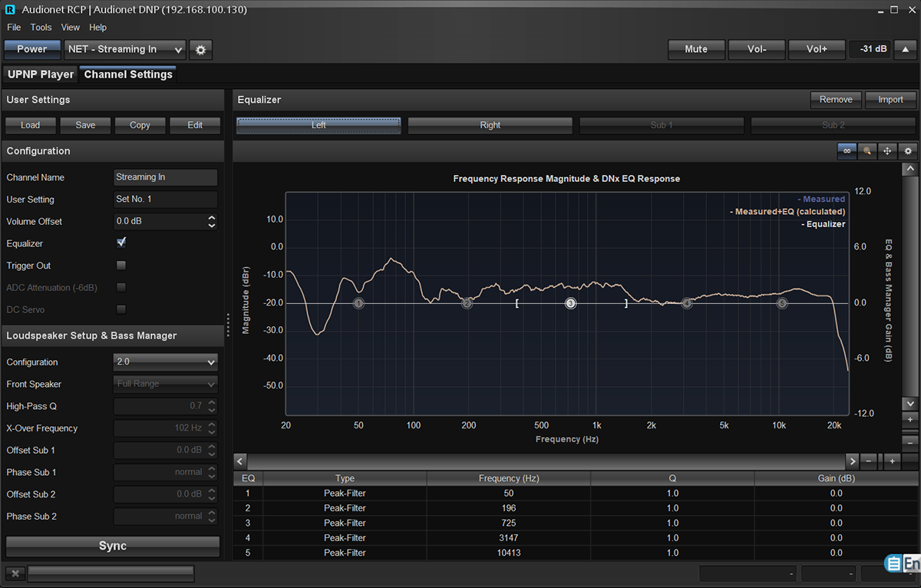Toggle the Power button
Screen dimensions: 921x588
(x=32, y=49)
